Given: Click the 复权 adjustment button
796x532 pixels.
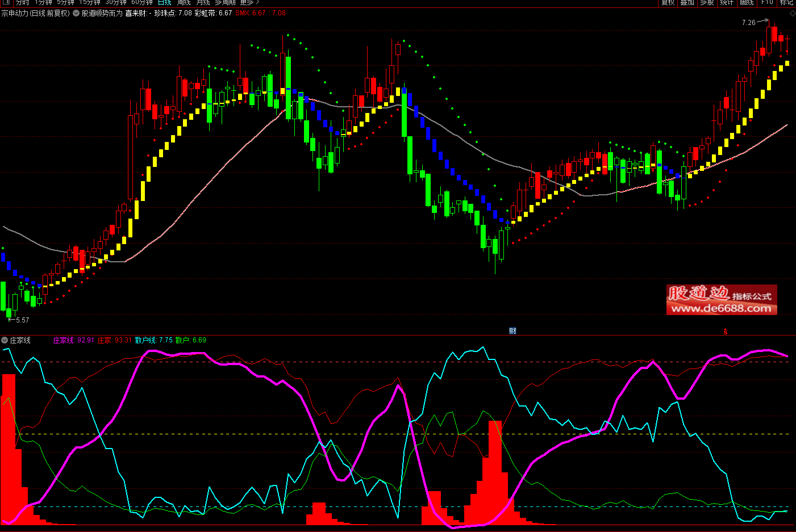Looking at the screenshot, I should (x=668, y=2).
